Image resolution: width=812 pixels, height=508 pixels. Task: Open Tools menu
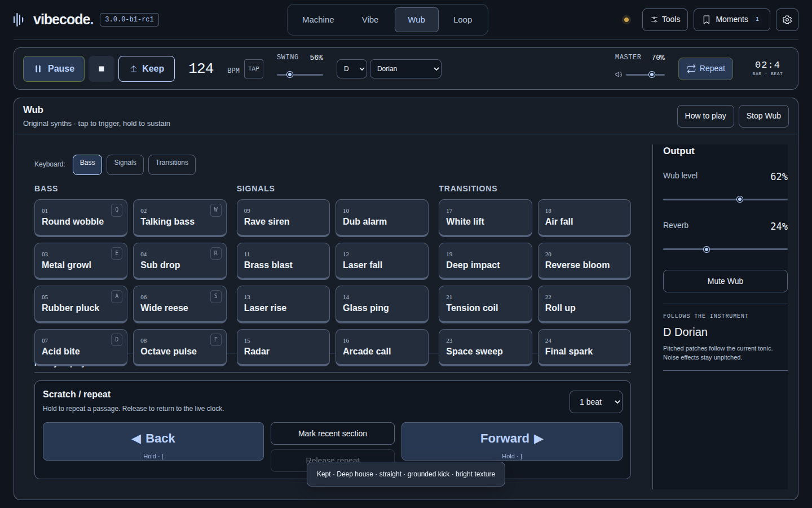point(665,20)
